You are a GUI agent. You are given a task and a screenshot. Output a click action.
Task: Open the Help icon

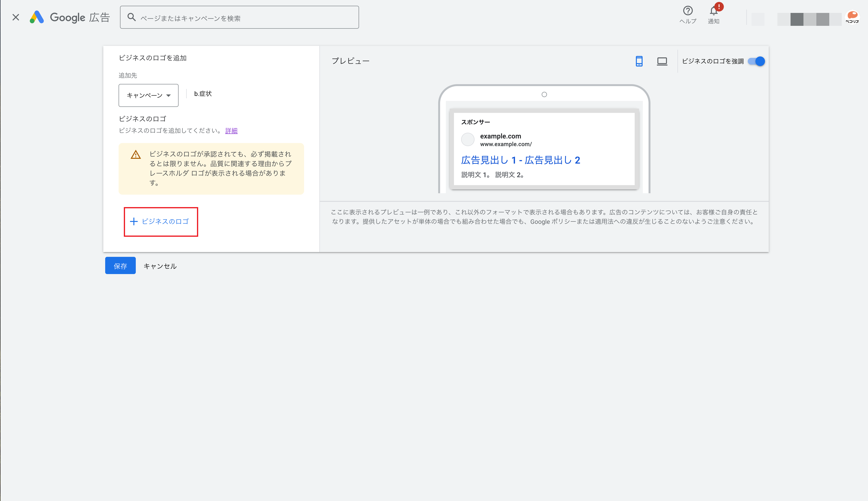click(x=688, y=11)
